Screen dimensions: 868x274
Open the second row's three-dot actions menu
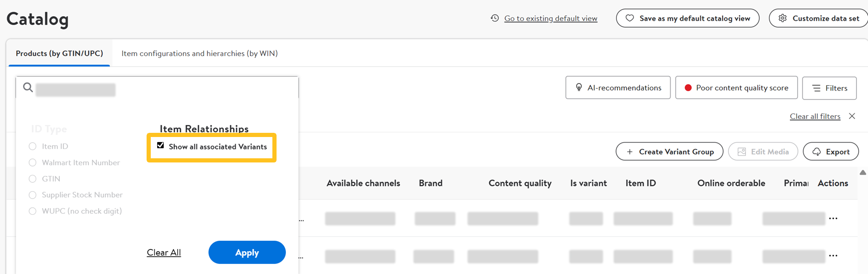click(x=833, y=255)
